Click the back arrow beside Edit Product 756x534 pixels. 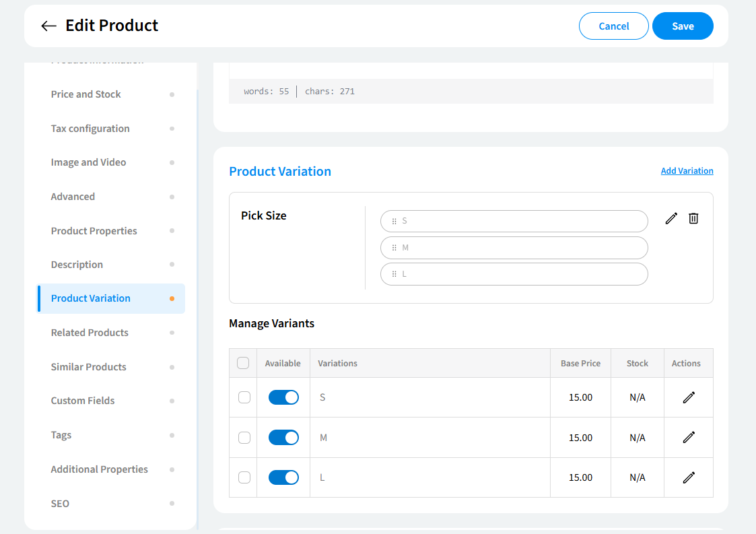click(48, 26)
